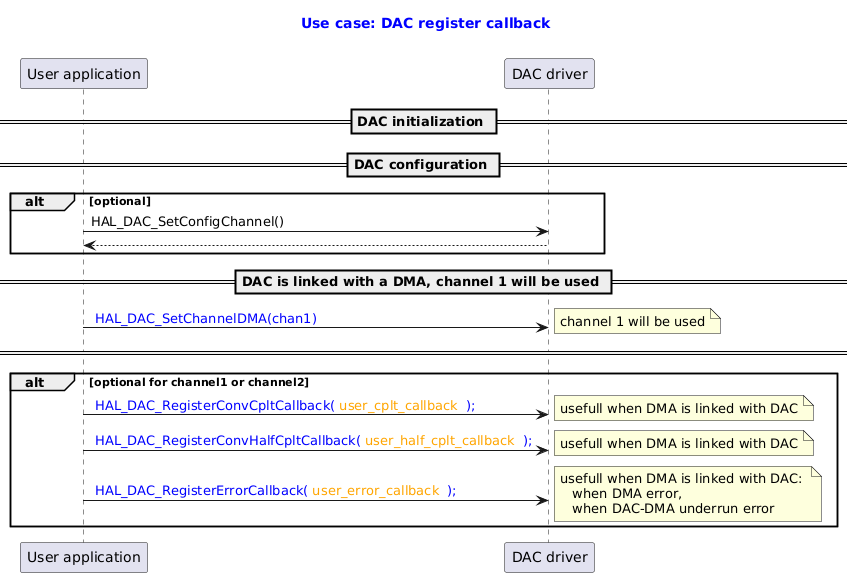Select the bottom 'DAC driver' participant box

pyautogui.click(x=548, y=557)
